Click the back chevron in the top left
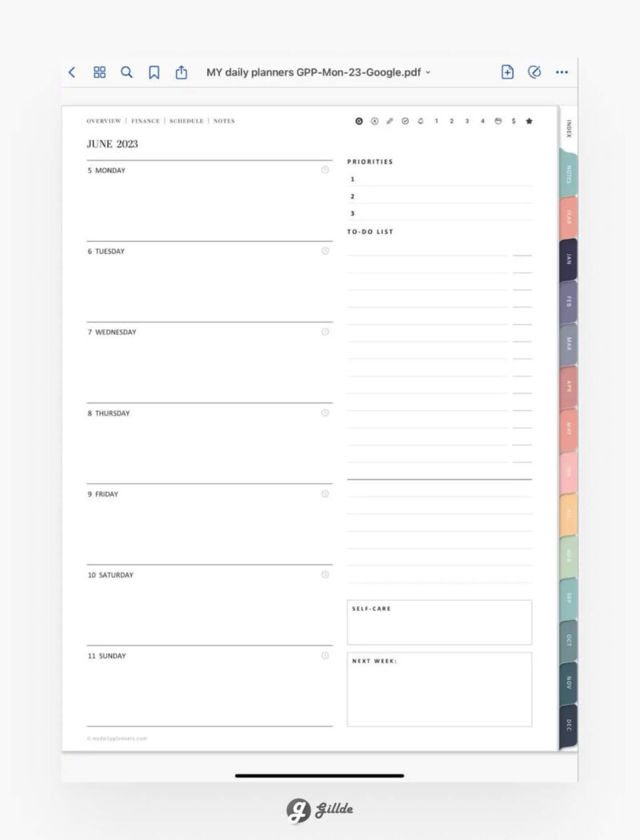 (x=72, y=71)
